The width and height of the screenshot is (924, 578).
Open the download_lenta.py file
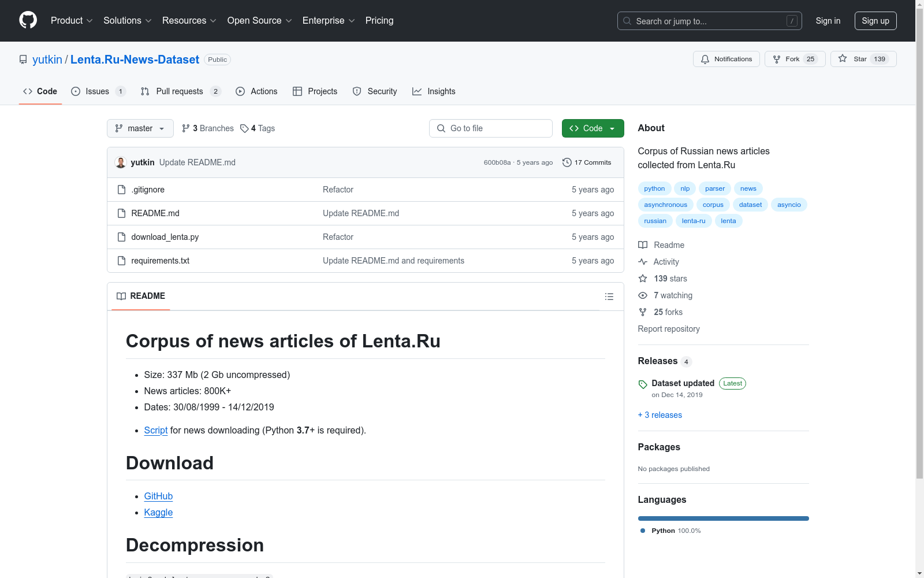click(x=165, y=237)
